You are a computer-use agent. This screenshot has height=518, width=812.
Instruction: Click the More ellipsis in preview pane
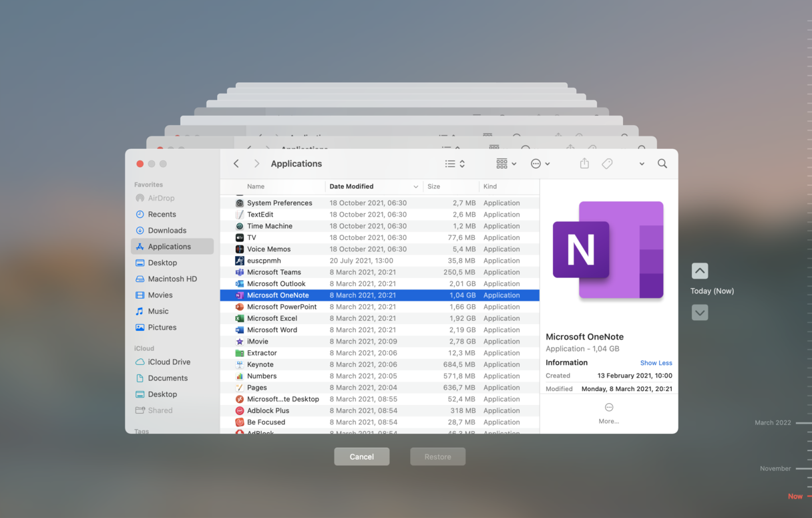[x=608, y=408]
